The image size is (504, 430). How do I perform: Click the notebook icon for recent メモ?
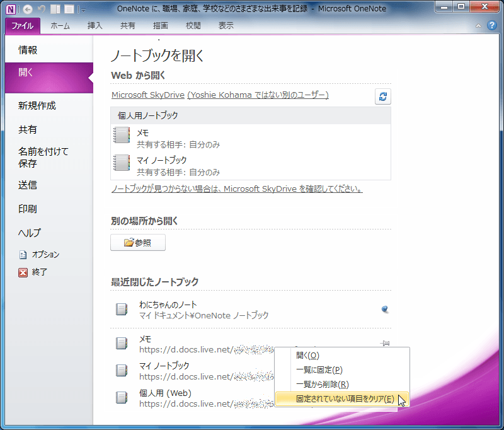(122, 343)
